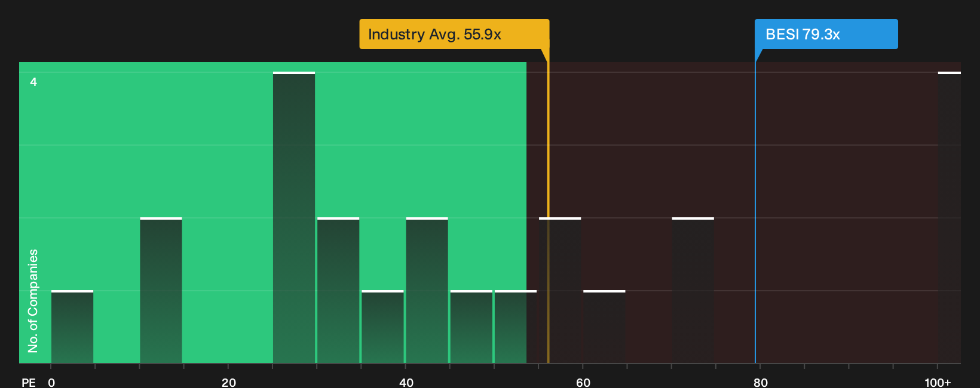Click the "PE" axis label

coord(29,382)
